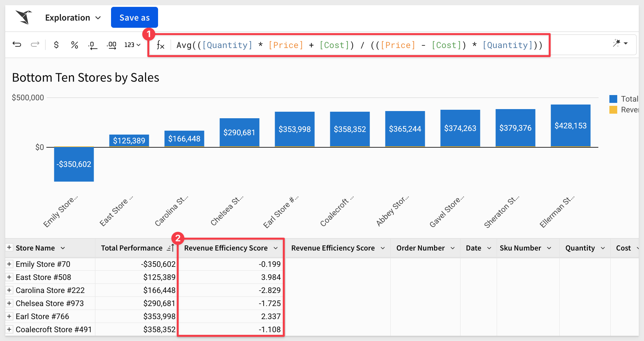The width and height of the screenshot is (644, 341).
Task: Select the Quantity column header
Action: (580, 248)
